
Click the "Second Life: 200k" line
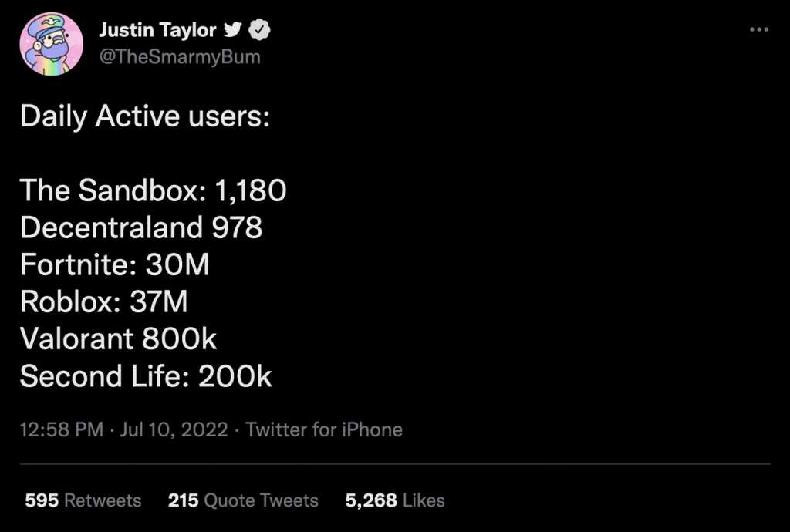coord(146,376)
